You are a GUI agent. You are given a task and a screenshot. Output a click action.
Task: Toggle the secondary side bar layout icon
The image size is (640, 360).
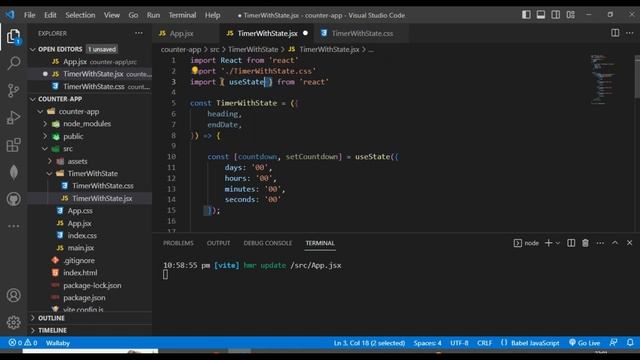click(x=556, y=15)
